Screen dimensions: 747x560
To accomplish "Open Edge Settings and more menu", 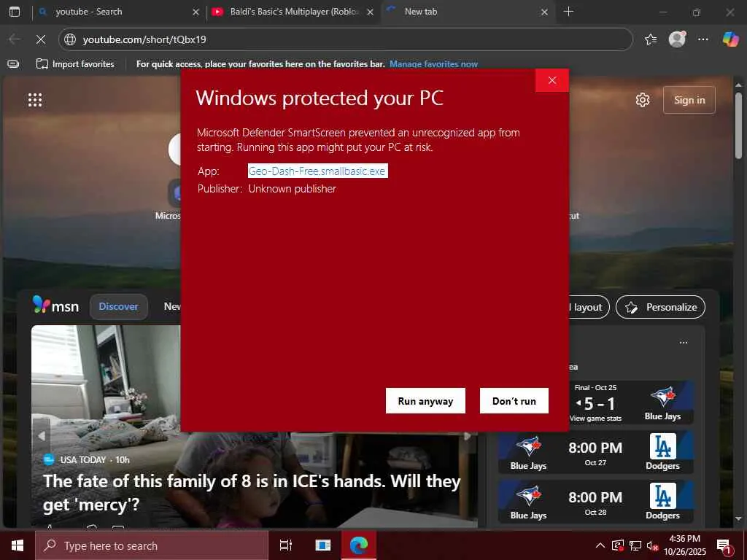I will (703, 39).
